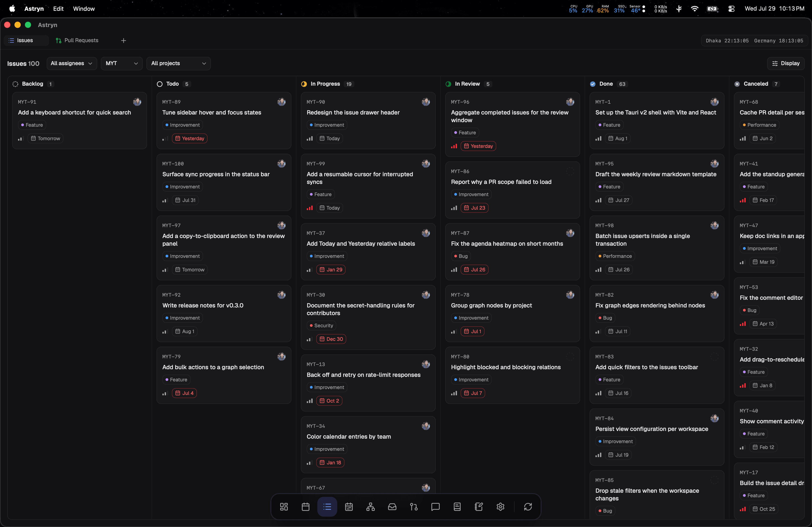The image size is (812, 527).
Task: Click the Backlog dashed status circle icon
Action: click(15, 84)
